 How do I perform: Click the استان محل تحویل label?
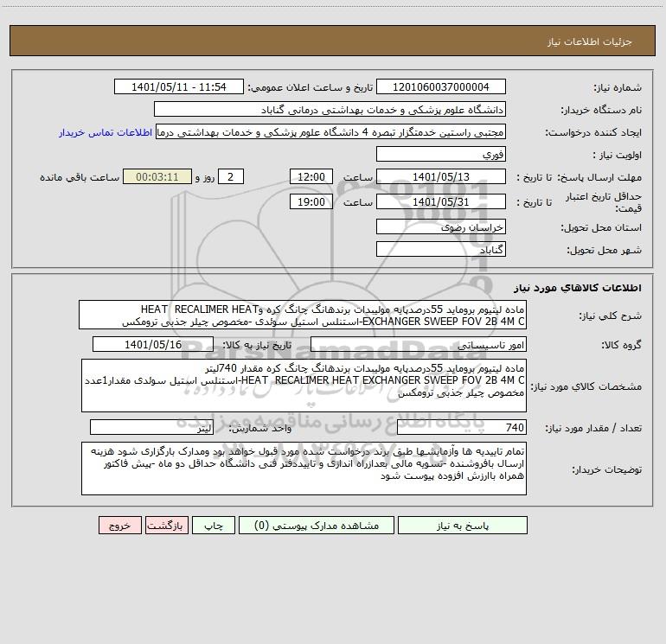(x=601, y=227)
